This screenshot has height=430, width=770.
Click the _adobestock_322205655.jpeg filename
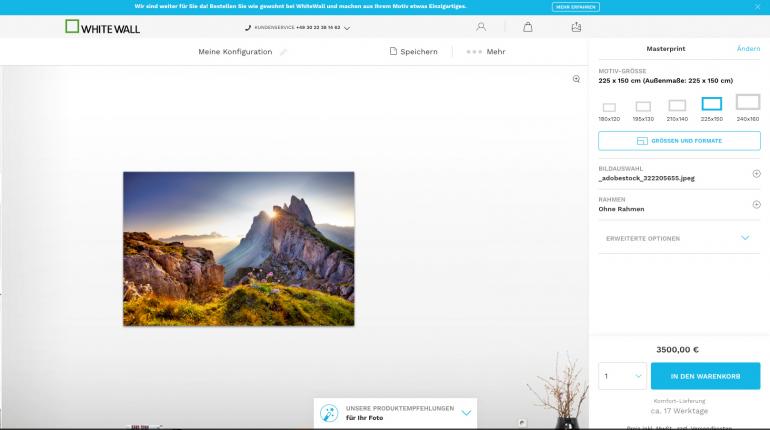(646, 178)
